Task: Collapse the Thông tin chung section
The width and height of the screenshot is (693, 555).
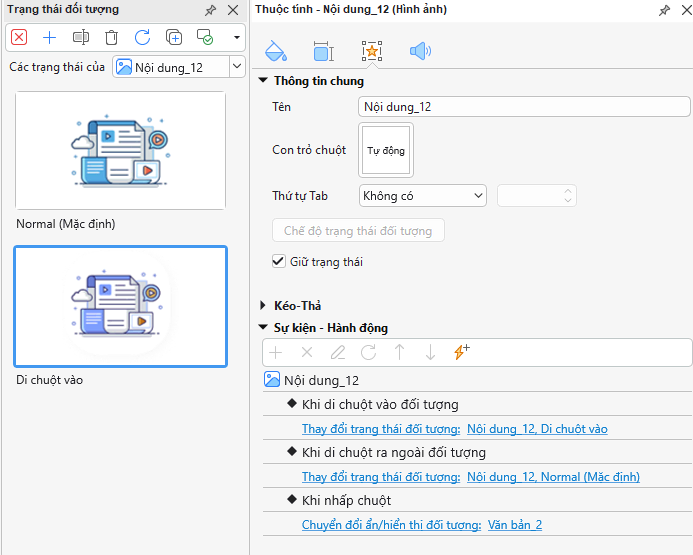Action: pyautogui.click(x=264, y=81)
